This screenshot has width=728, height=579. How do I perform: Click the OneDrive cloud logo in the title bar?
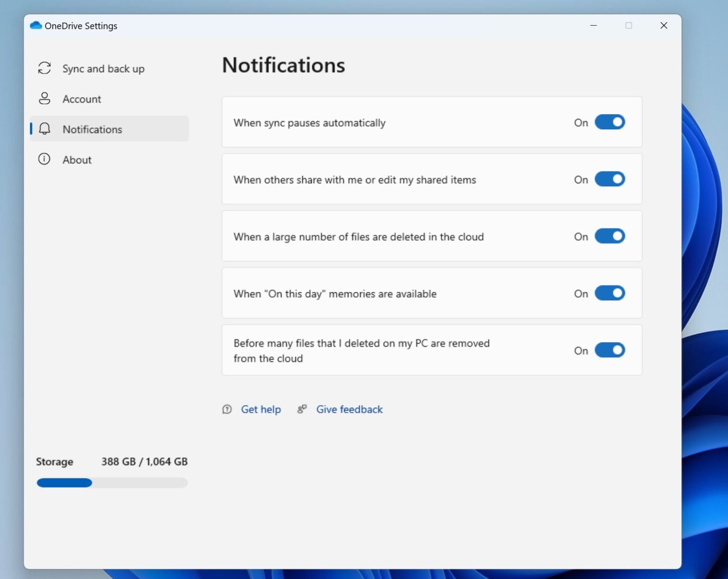coord(36,26)
